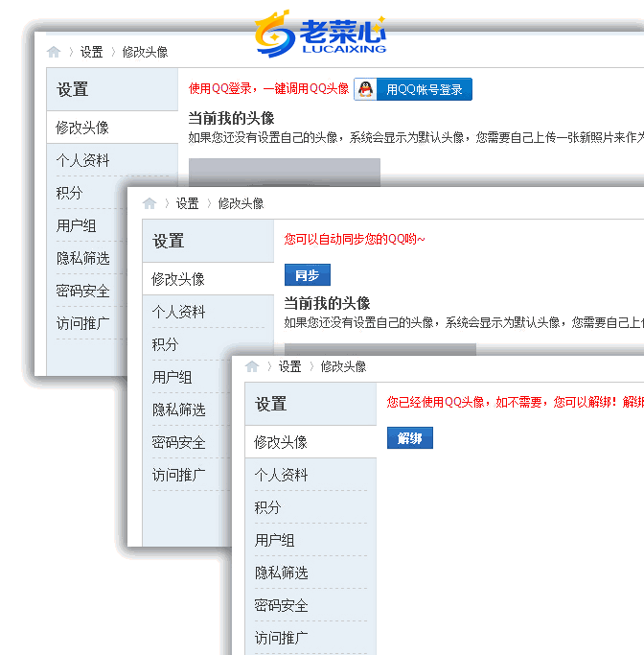
Task: Click 当前我的头像 heading in top window
Action: (x=231, y=118)
